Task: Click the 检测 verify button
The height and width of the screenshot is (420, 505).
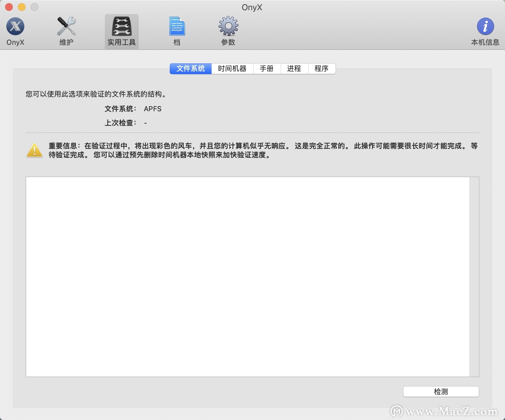Action: [441, 392]
